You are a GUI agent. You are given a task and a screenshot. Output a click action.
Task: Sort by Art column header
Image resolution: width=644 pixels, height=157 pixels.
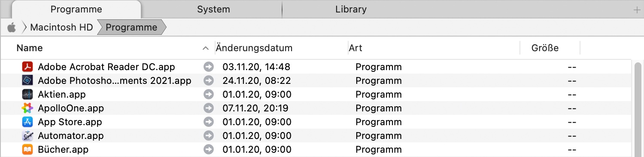click(355, 48)
